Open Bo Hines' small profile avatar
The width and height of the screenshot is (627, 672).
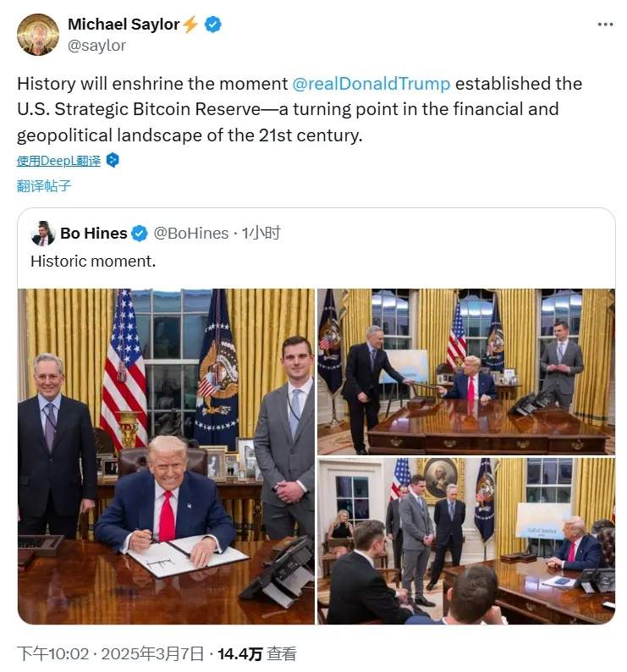(43, 234)
